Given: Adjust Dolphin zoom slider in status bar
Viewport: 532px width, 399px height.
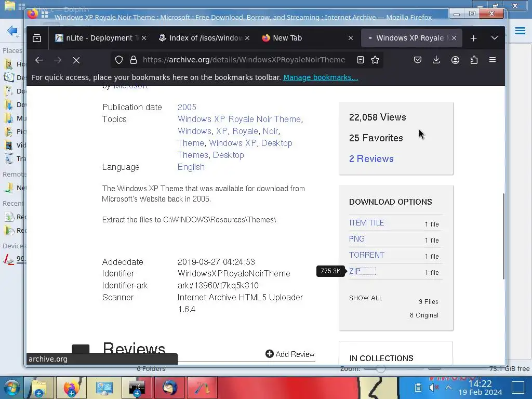Looking at the screenshot, I should click(x=380, y=369).
